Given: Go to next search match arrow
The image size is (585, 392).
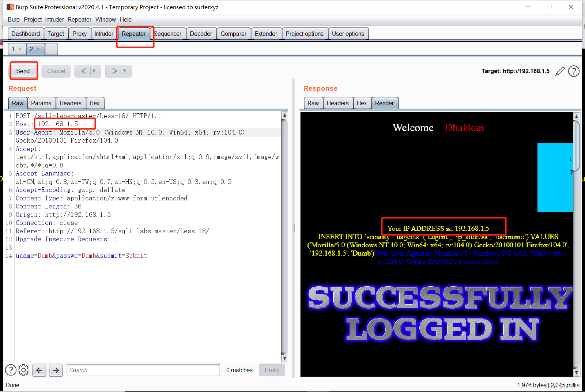Looking at the screenshot, I should [x=56, y=370].
